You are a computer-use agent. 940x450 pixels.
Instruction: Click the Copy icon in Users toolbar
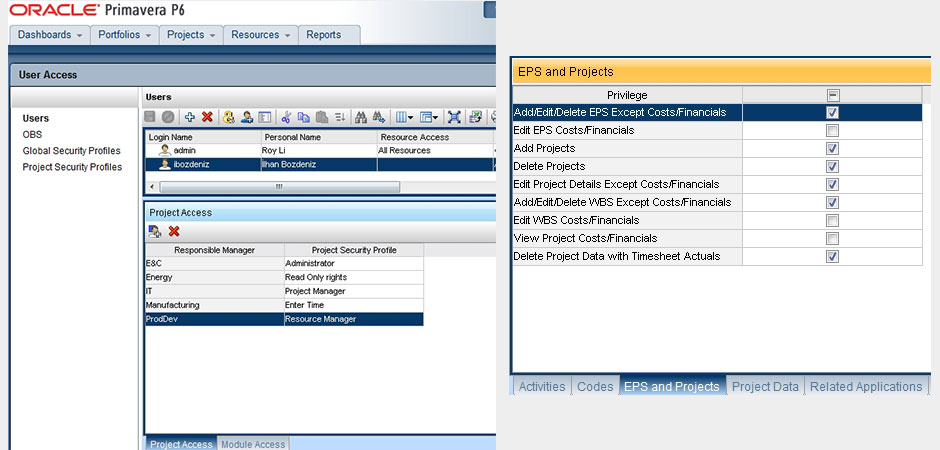(304, 117)
